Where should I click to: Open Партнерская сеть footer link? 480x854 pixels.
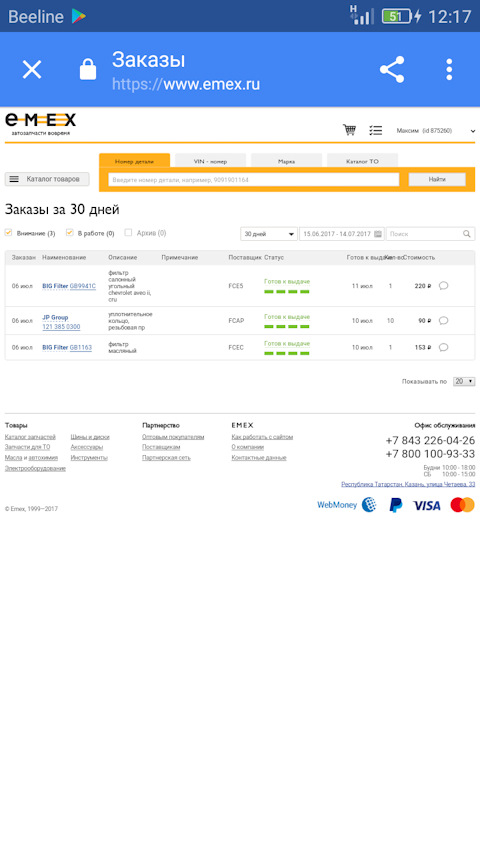166,458
